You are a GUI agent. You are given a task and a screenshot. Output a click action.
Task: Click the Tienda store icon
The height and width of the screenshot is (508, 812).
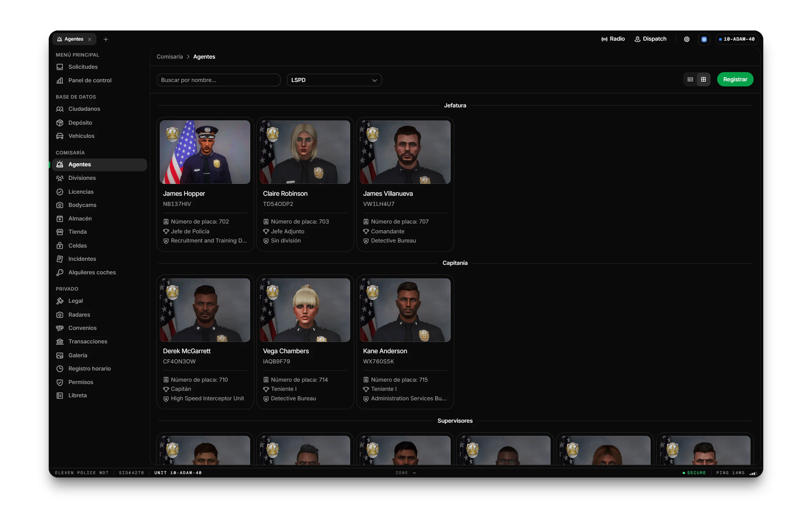click(60, 232)
